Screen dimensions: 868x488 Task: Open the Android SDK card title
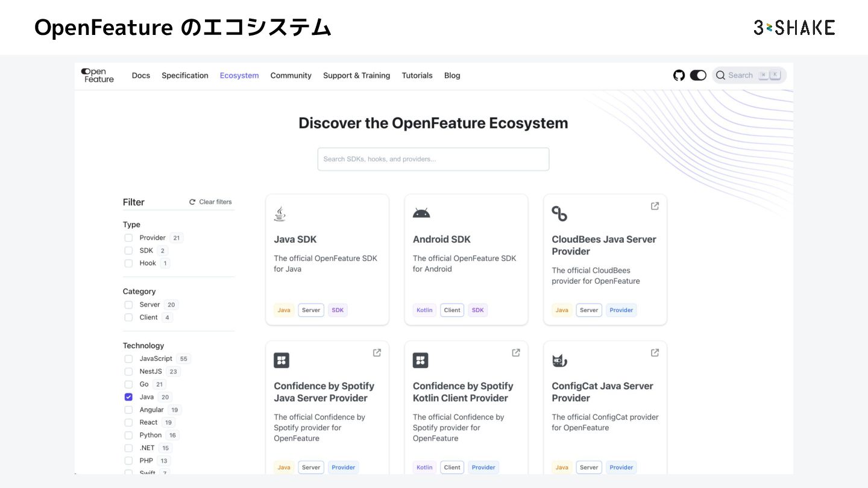442,239
